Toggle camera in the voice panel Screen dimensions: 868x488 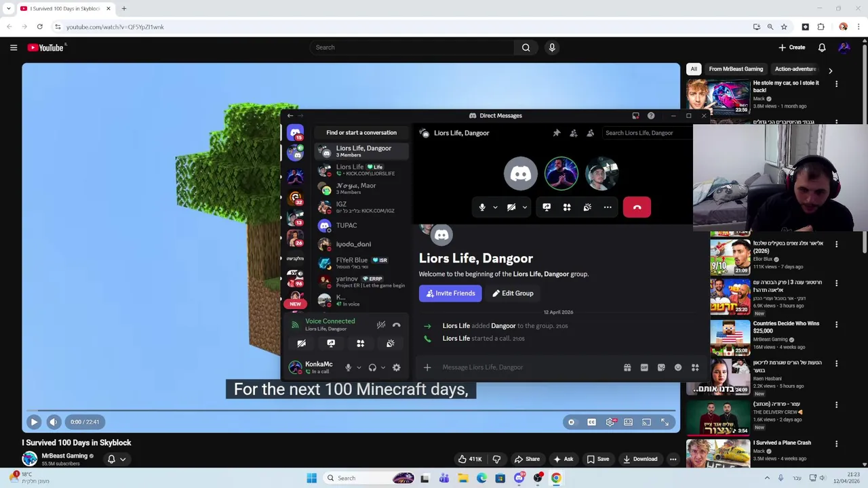301,344
